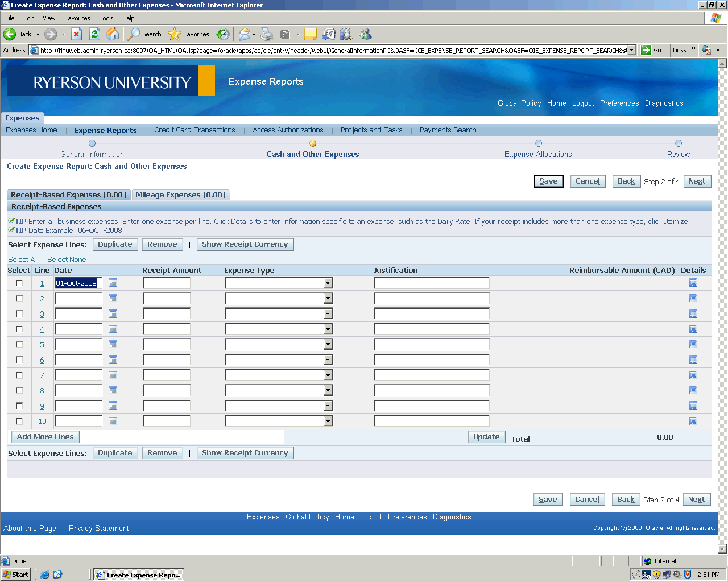The height and width of the screenshot is (582, 728).
Task: Open calendar picker for line 1 date
Action: (x=113, y=283)
